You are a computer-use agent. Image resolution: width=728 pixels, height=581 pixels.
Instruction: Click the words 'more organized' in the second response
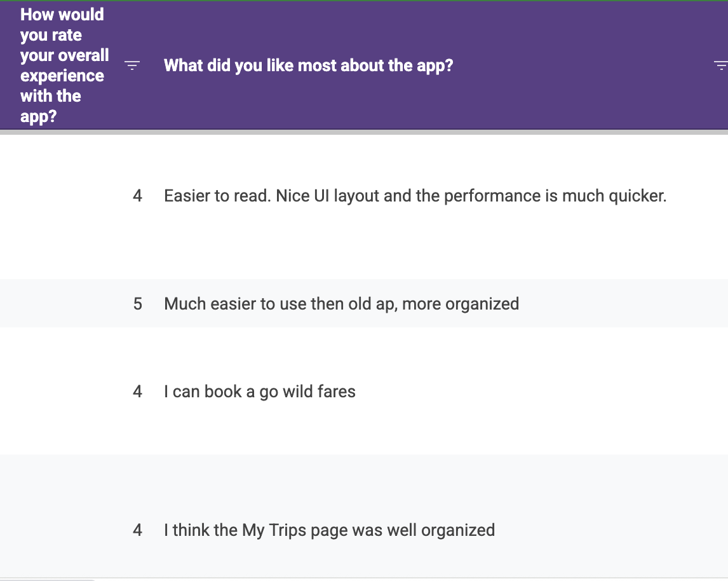(461, 304)
